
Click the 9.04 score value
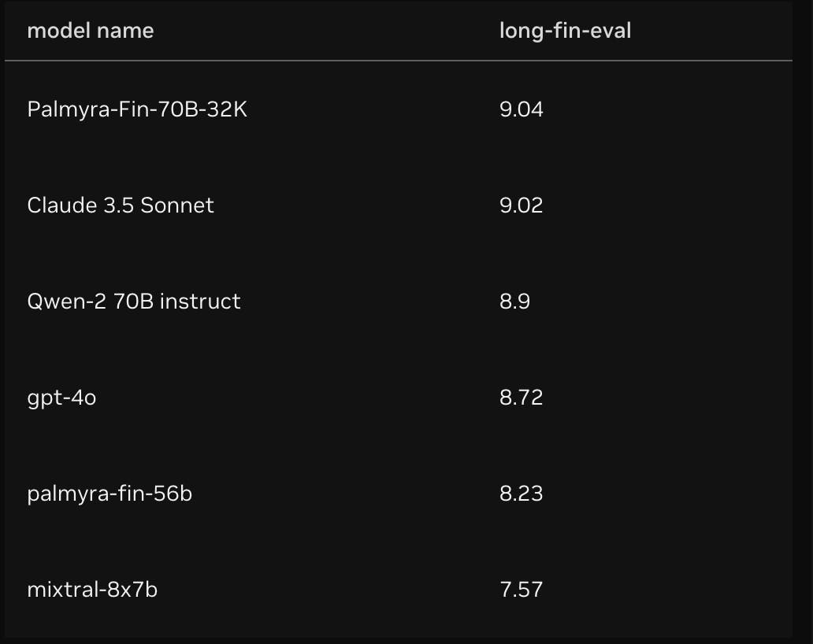tap(521, 109)
